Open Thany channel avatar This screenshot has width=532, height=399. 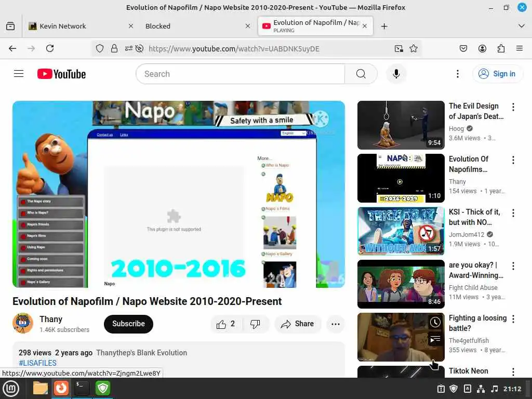click(x=23, y=323)
